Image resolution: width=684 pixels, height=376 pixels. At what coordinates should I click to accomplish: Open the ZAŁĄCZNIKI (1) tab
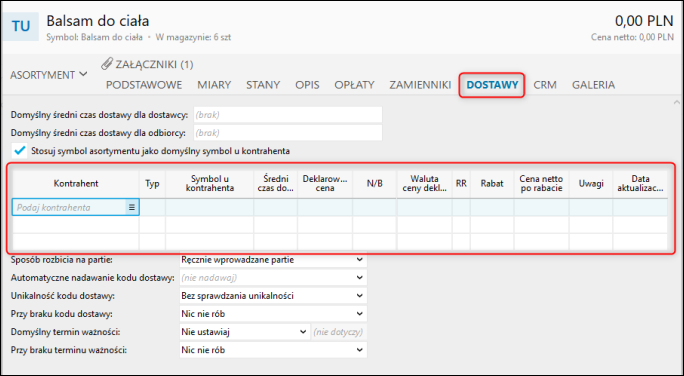[x=147, y=65]
